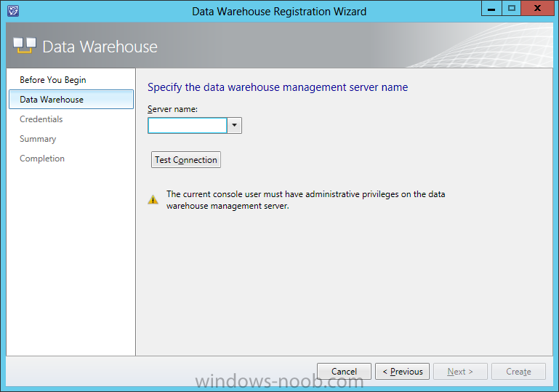Image resolution: width=559 pixels, height=392 pixels.
Task: Go back with the Previous button
Action: pos(402,372)
